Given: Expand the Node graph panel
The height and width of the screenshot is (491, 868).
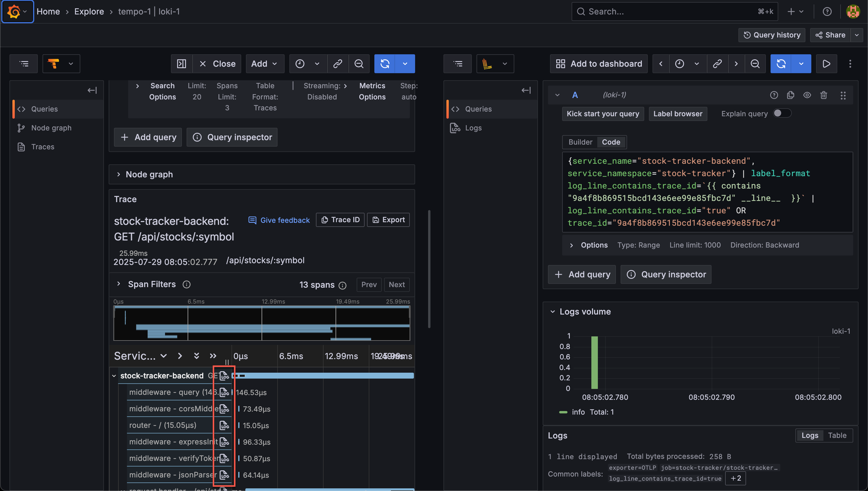Looking at the screenshot, I should (x=262, y=174).
